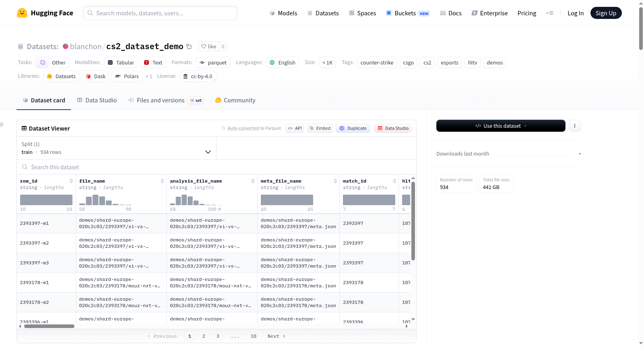Sort by the meta_file_name column
Image resolution: width=644 pixels, height=347 pixels.
pos(335,181)
